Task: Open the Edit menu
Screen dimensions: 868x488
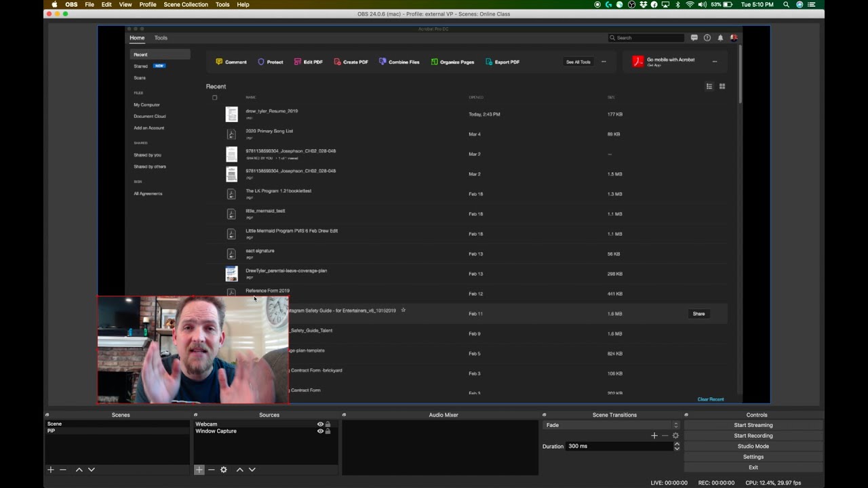Action: coord(106,4)
